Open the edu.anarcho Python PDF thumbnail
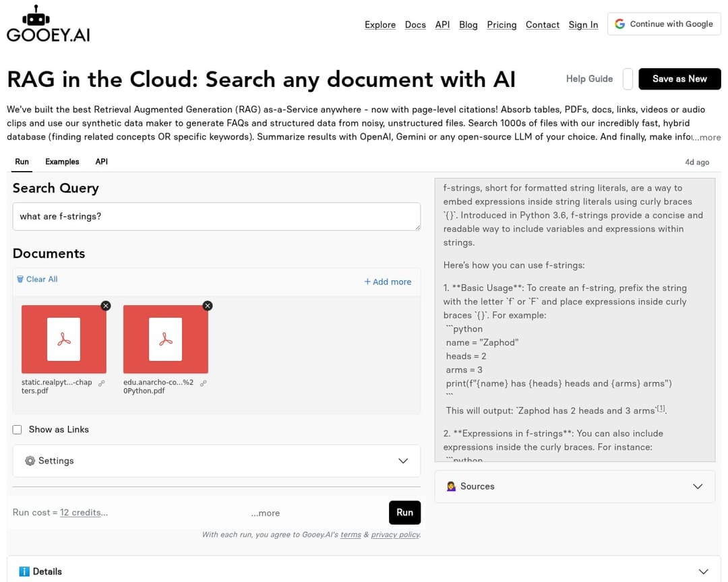The image size is (728, 582). [x=165, y=339]
